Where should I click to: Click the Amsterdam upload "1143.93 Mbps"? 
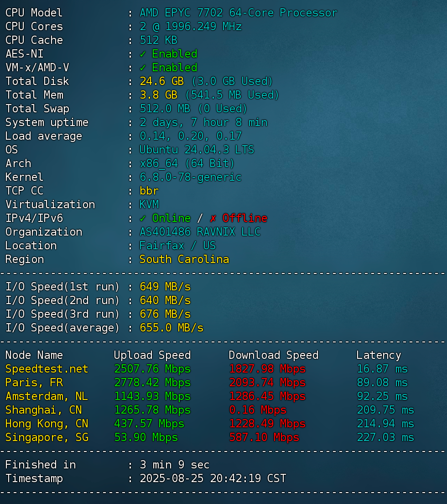coord(152,397)
